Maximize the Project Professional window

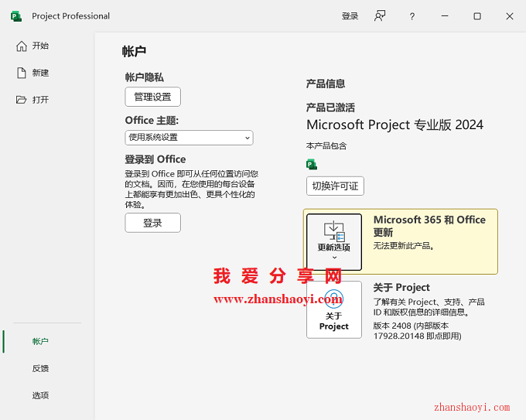pyautogui.click(x=477, y=16)
